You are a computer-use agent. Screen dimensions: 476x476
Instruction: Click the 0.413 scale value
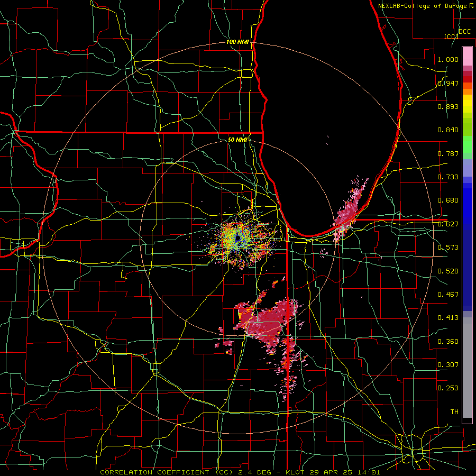pyautogui.click(x=448, y=318)
